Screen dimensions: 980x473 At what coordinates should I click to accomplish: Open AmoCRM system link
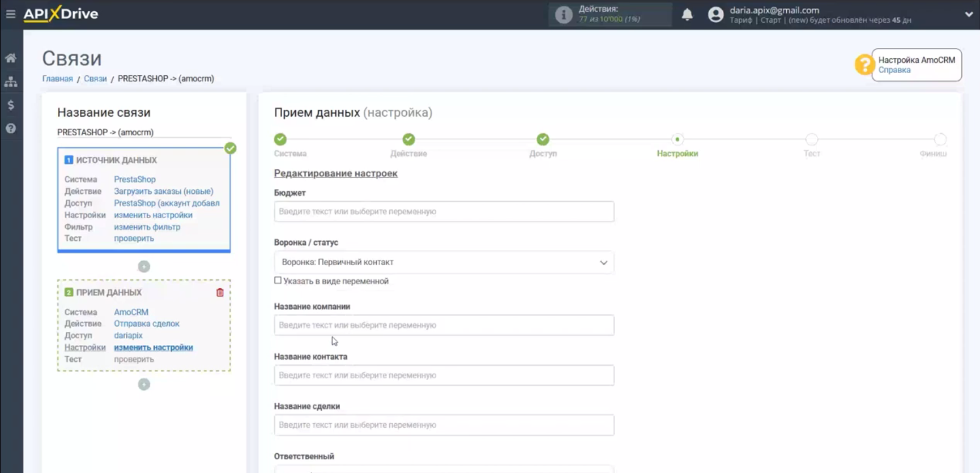click(x=131, y=312)
